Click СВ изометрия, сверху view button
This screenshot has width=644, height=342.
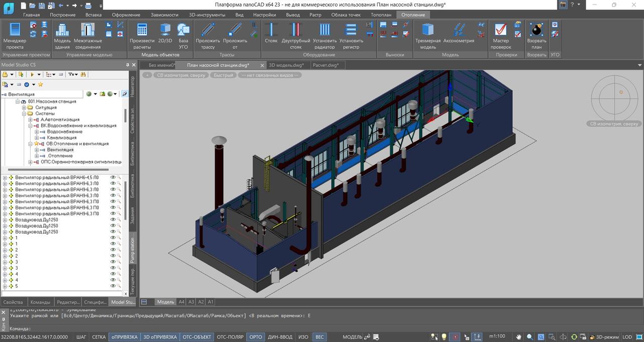point(181,75)
